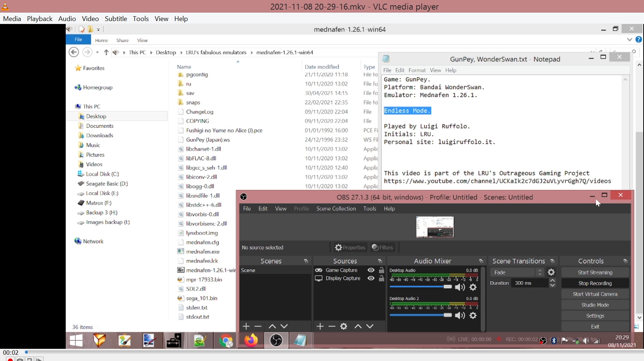This screenshot has height=361, width=644.
Task: Open the Fade transition dropdown
Action: 517,272
